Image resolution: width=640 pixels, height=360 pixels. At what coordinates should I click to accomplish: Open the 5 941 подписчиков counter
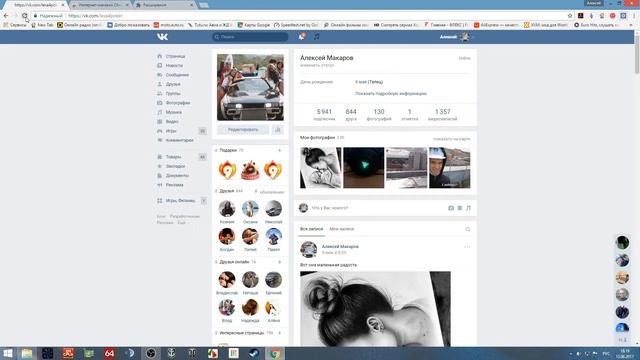(324, 115)
